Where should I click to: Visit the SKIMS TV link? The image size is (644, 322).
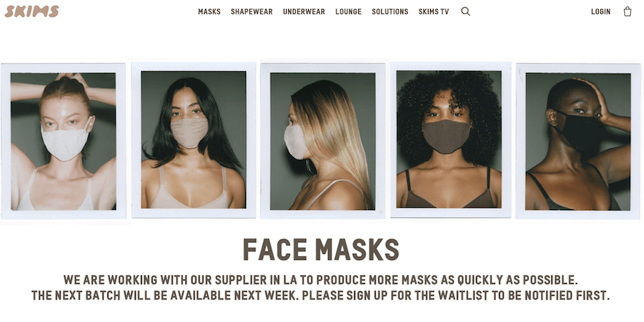[434, 12]
